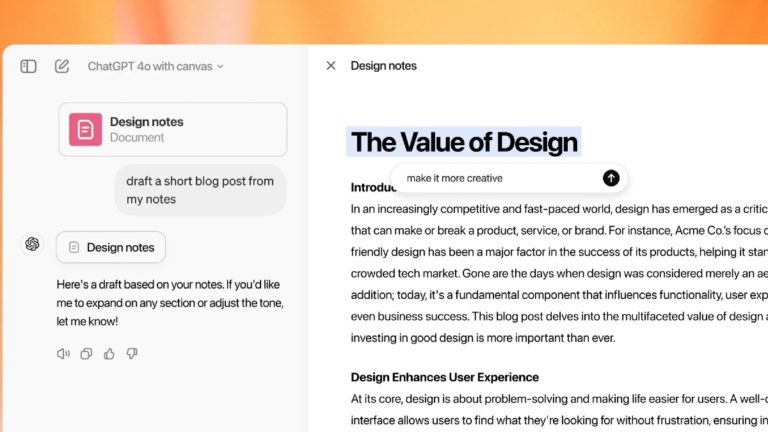768x432 pixels.
Task: Expand the model selector chevron arrow
Action: click(x=220, y=67)
